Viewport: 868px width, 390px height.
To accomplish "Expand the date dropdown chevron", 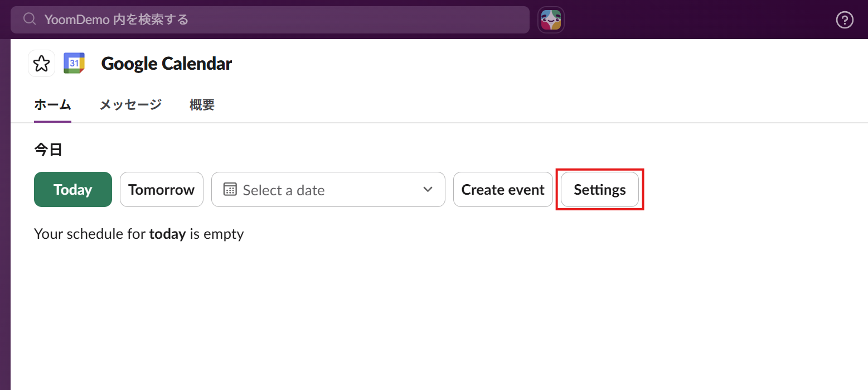I will 428,190.
